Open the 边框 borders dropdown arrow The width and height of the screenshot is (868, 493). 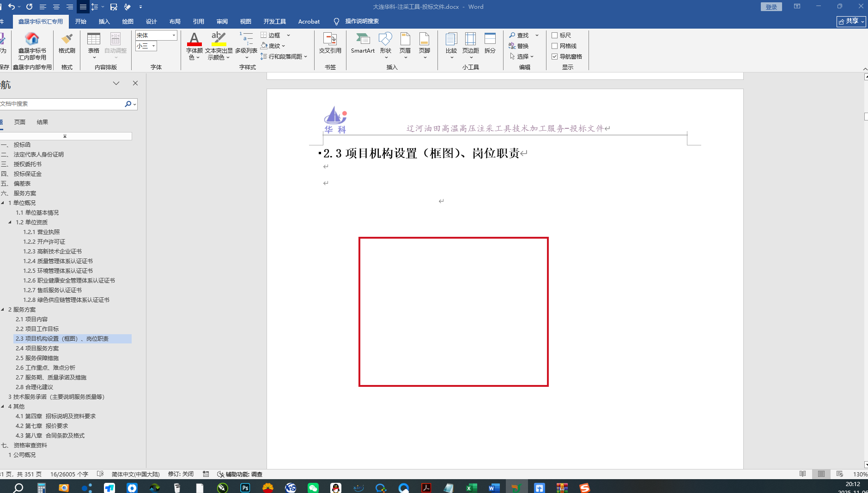click(x=289, y=36)
